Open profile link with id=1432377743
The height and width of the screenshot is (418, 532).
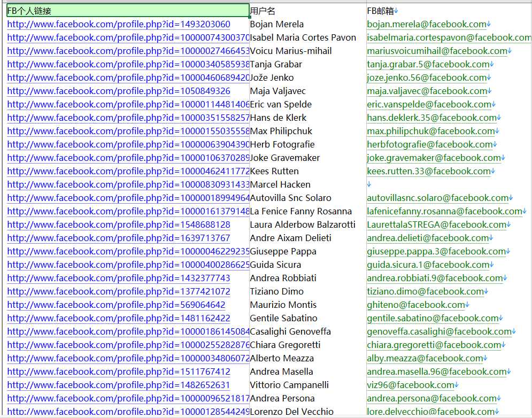[119, 278]
